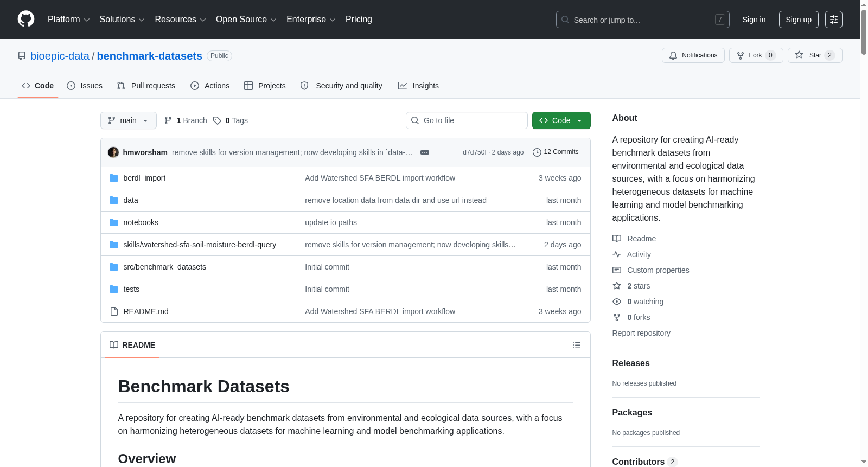Open the Pull requests tab
This screenshot has height=467, width=868.
click(146, 86)
